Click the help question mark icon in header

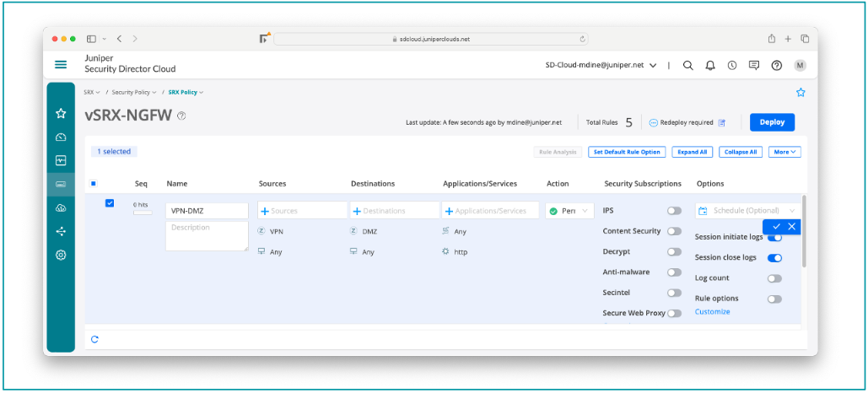tap(777, 65)
